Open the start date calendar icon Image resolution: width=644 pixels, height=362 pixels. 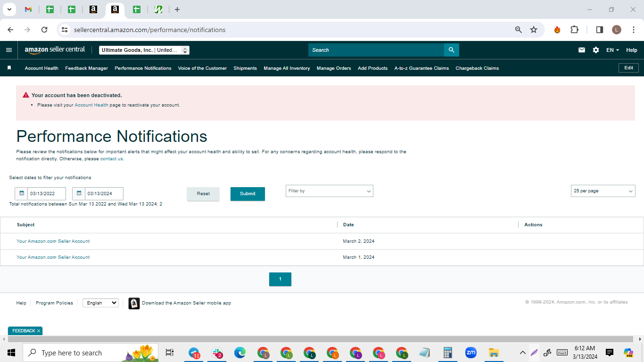pos(21,194)
